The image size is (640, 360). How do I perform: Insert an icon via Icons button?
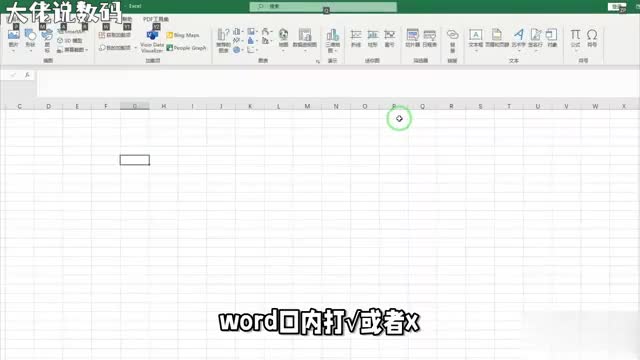pos(47,40)
